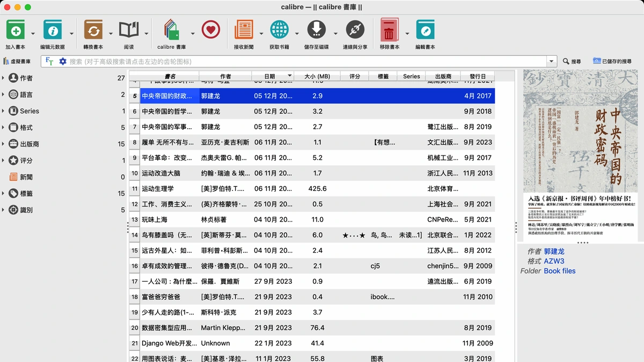This screenshot has height=362, width=644.
Task: Open the Add books dropdown arrow
Action: tap(33, 33)
